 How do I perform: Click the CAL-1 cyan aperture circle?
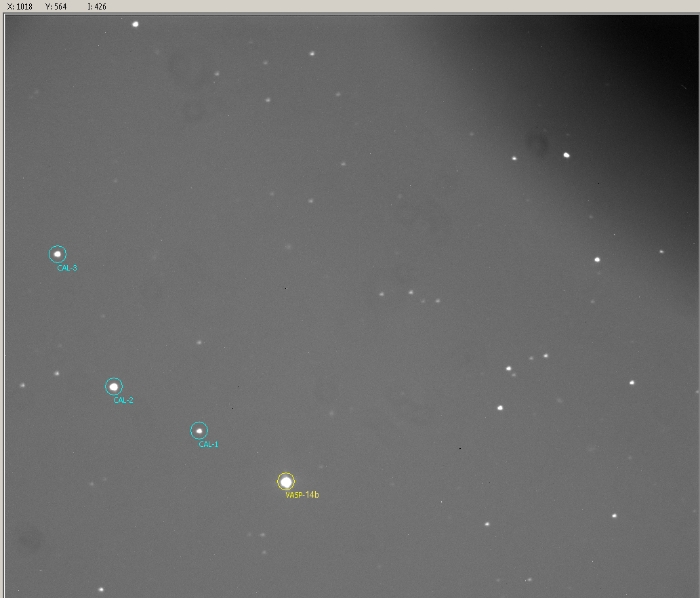tap(199, 430)
